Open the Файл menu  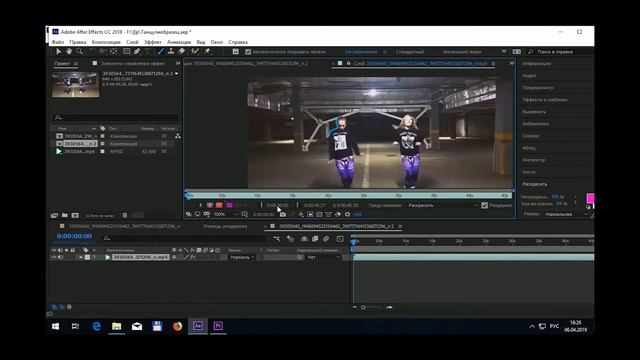tap(58, 42)
